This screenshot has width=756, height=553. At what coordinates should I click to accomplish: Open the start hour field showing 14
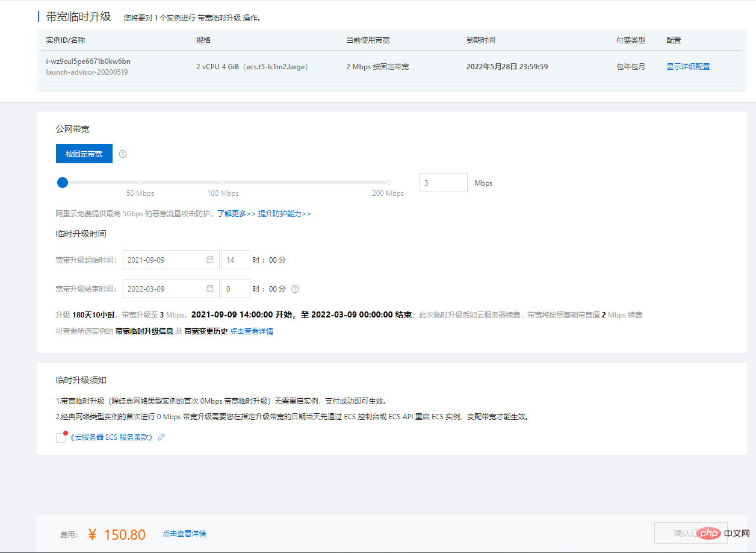coord(236,260)
